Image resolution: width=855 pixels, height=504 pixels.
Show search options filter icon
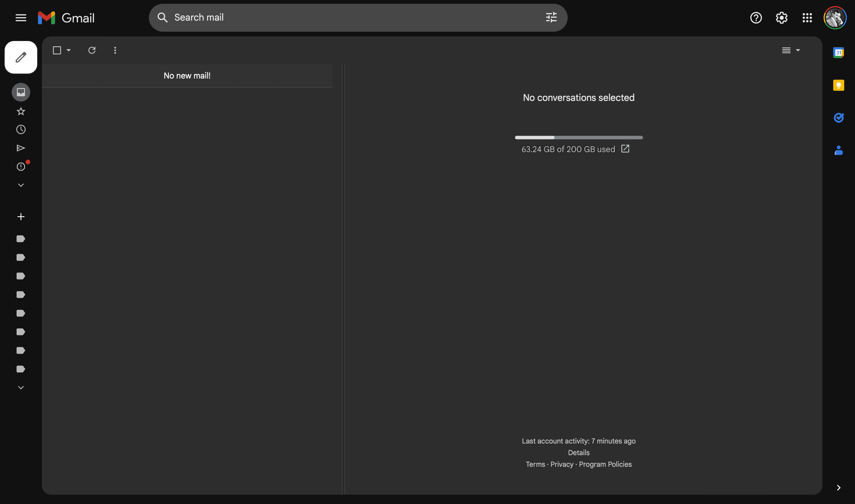coord(551,17)
